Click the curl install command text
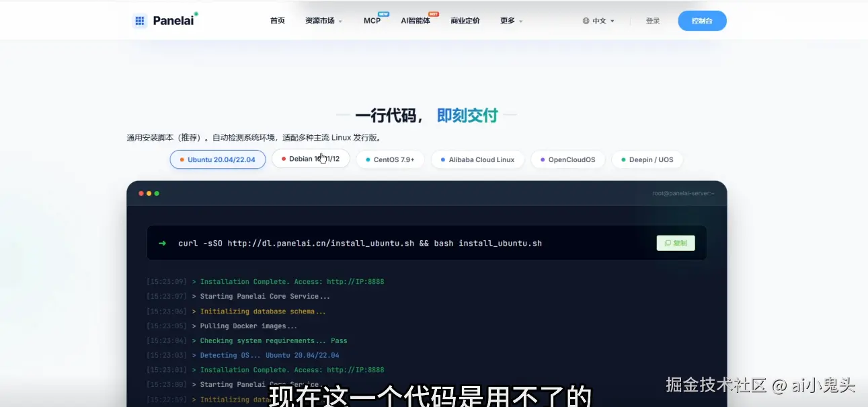 coord(360,244)
